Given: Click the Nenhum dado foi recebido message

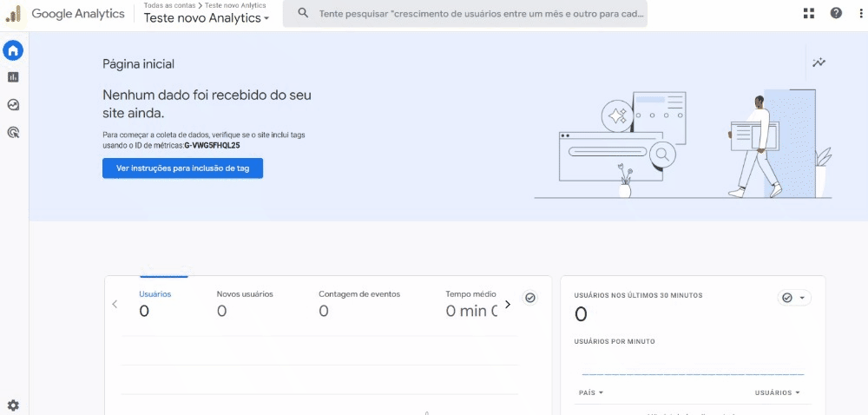Looking at the screenshot, I should [207, 104].
